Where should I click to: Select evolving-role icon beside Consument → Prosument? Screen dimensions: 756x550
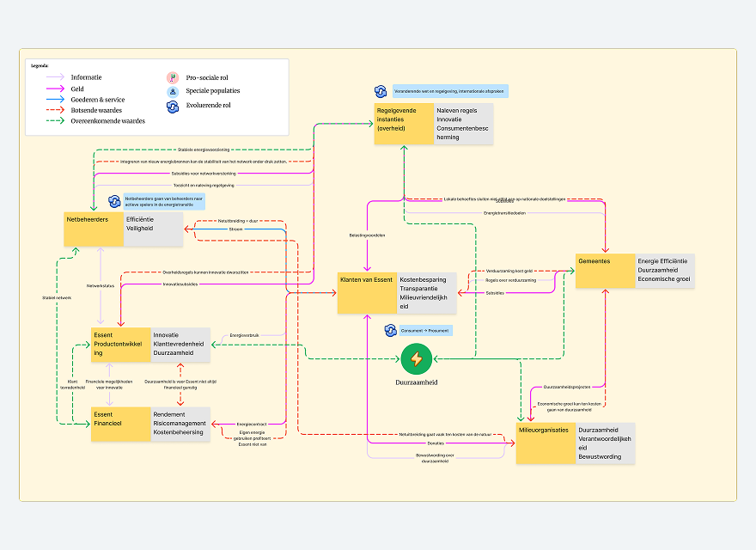pos(391,331)
